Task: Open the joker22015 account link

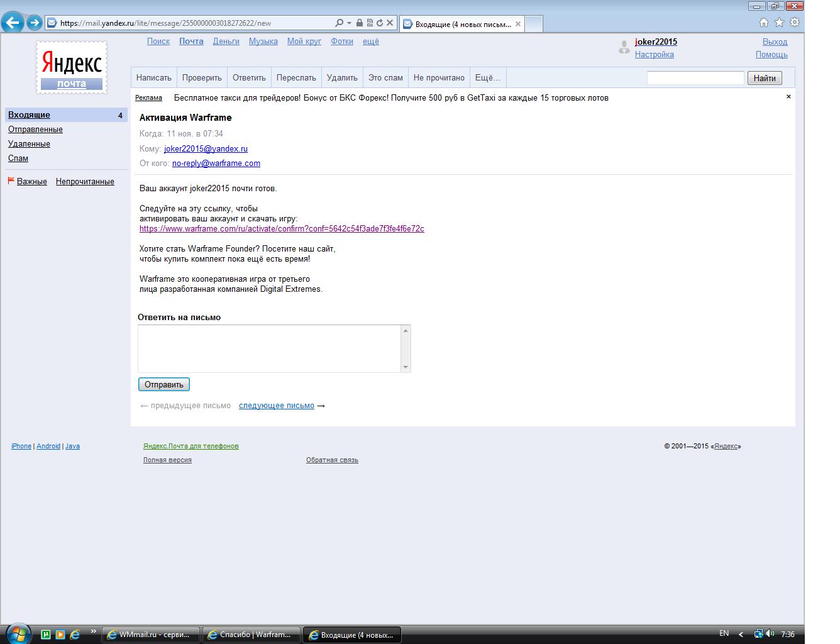Action: (656, 42)
